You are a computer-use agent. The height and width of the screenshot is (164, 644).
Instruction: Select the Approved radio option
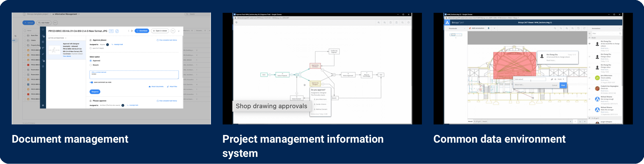click(91, 61)
